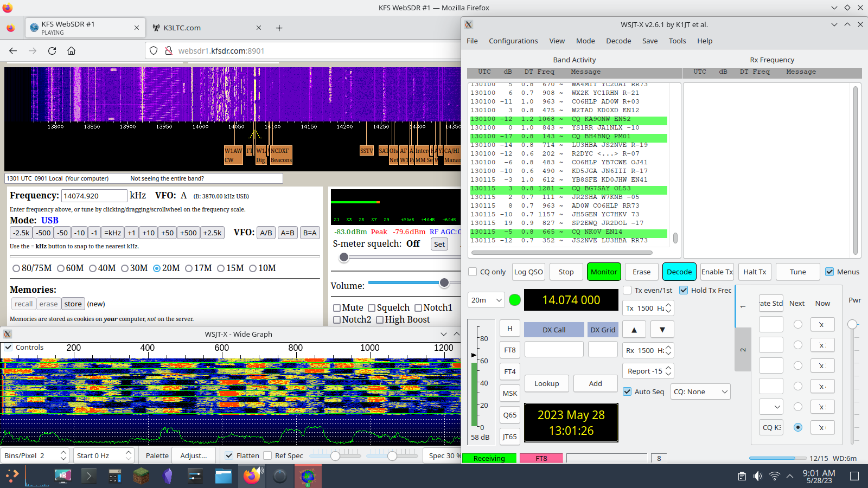Tune up by +2.5k in WebSDR
Image resolution: width=868 pixels, height=488 pixels.
click(212, 233)
